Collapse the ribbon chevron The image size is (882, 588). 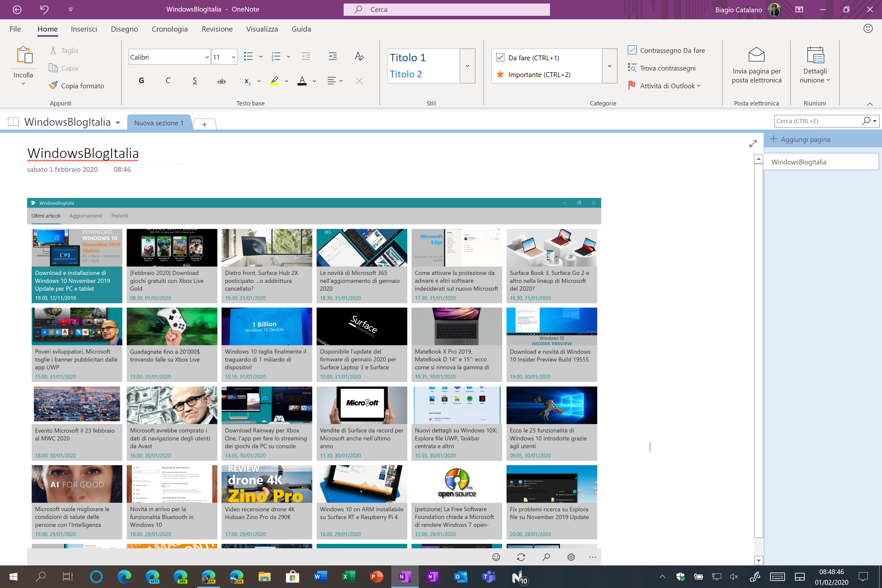(870, 104)
